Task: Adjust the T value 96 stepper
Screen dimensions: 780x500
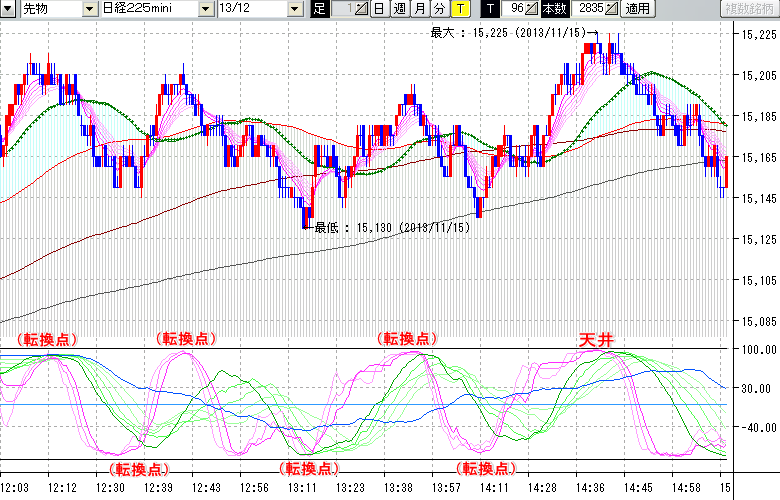Action: coord(531,9)
